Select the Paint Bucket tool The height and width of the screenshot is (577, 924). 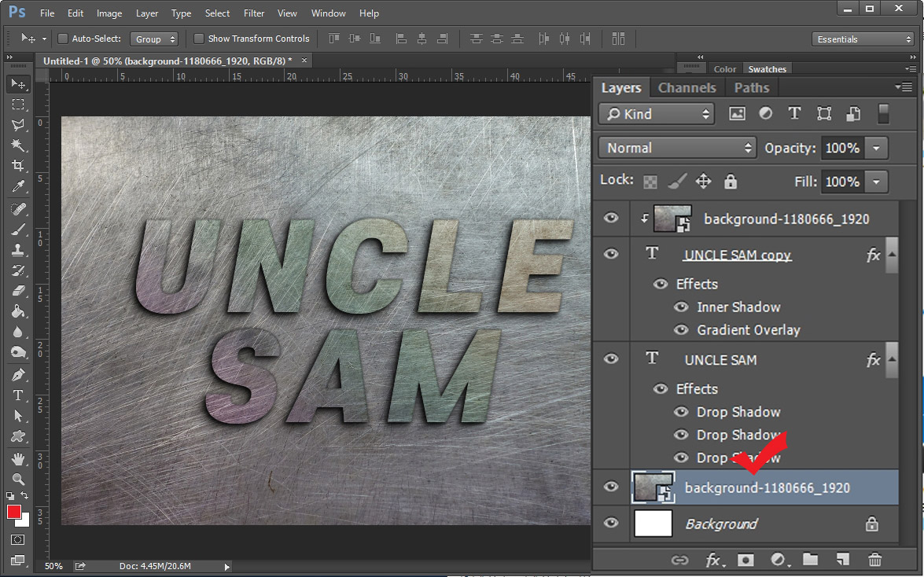pos(18,311)
